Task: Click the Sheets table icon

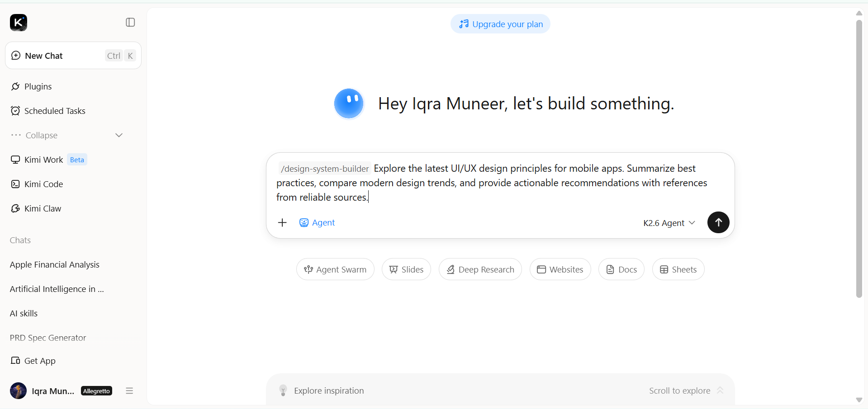Action: [x=664, y=269]
